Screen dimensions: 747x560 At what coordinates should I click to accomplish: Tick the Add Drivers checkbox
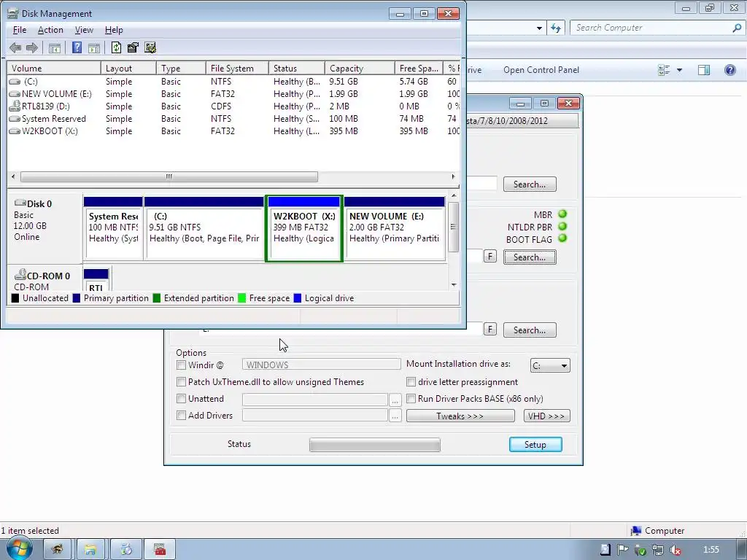(x=181, y=415)
